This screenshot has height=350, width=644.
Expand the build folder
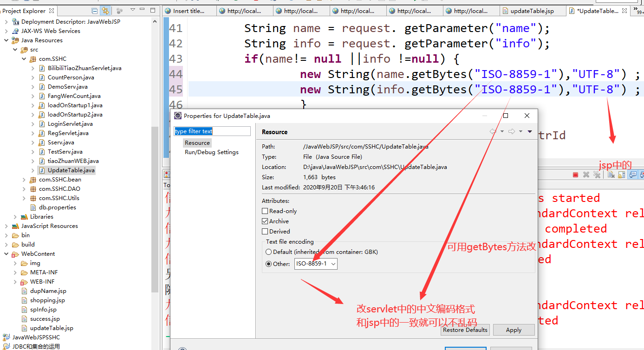[6, 245]
